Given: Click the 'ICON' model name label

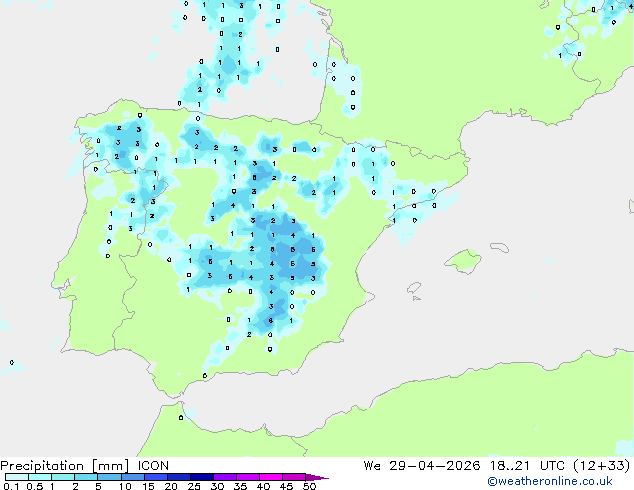Looking at the screenshot, I should 153,466.
